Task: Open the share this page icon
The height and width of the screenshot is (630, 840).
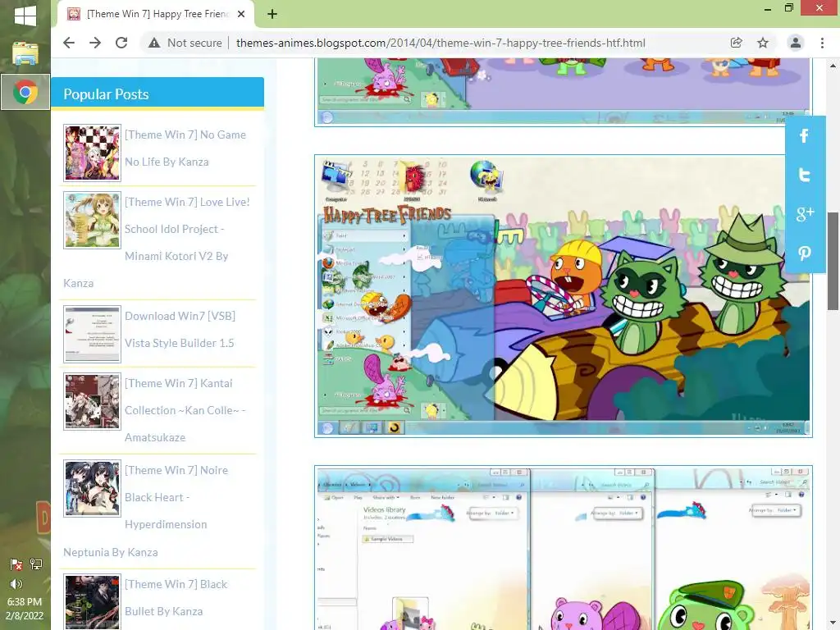Action: point(736,43)
